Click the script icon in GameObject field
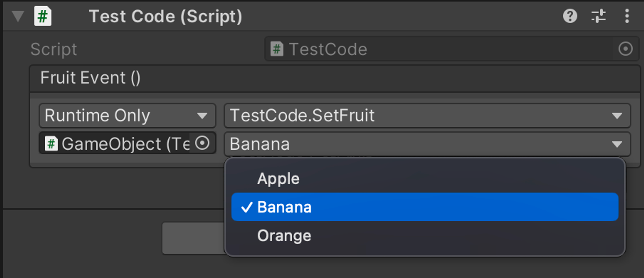 click(51, 144)
